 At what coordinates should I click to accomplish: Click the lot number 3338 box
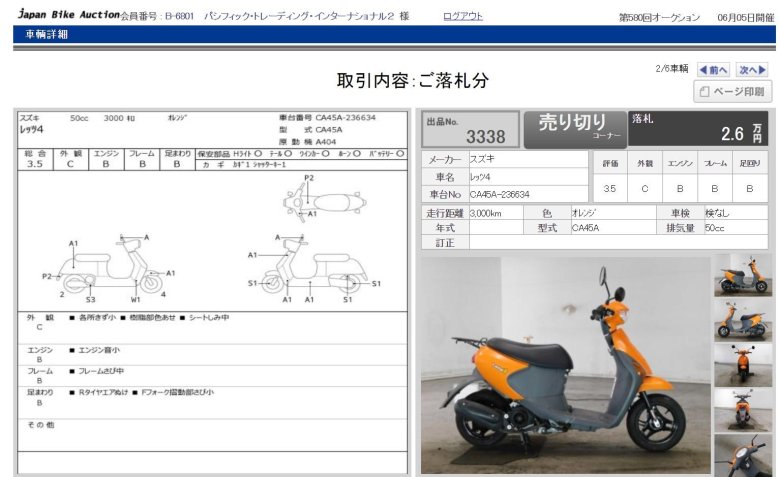[x=470, y=130]
